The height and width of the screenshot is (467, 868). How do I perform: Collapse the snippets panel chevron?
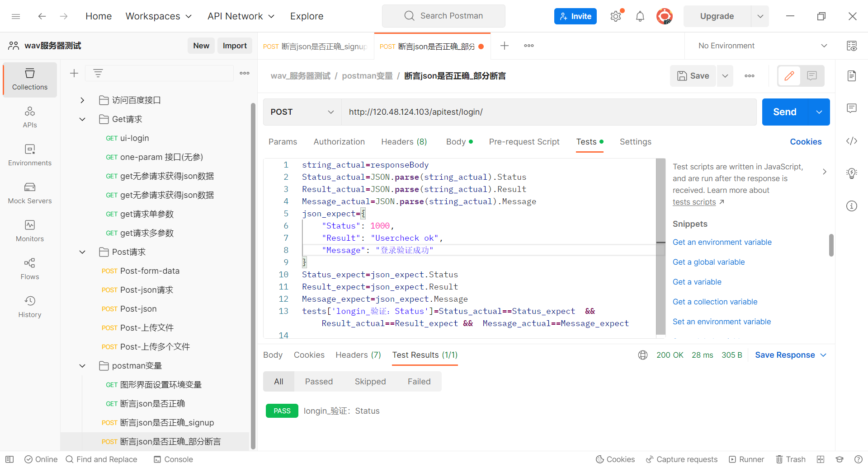pos(825,172)
